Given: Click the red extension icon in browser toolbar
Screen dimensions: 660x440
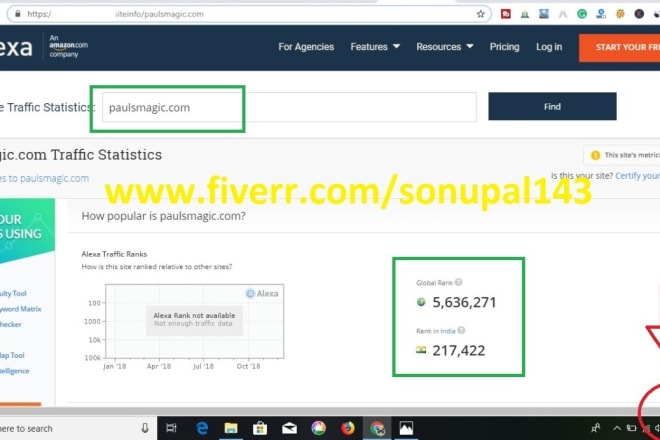Looking at the screenshot, I should (506, 14).
